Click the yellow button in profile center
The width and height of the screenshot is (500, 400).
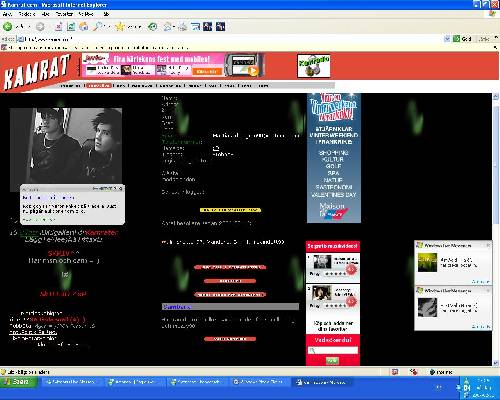[x=230, y=210]
